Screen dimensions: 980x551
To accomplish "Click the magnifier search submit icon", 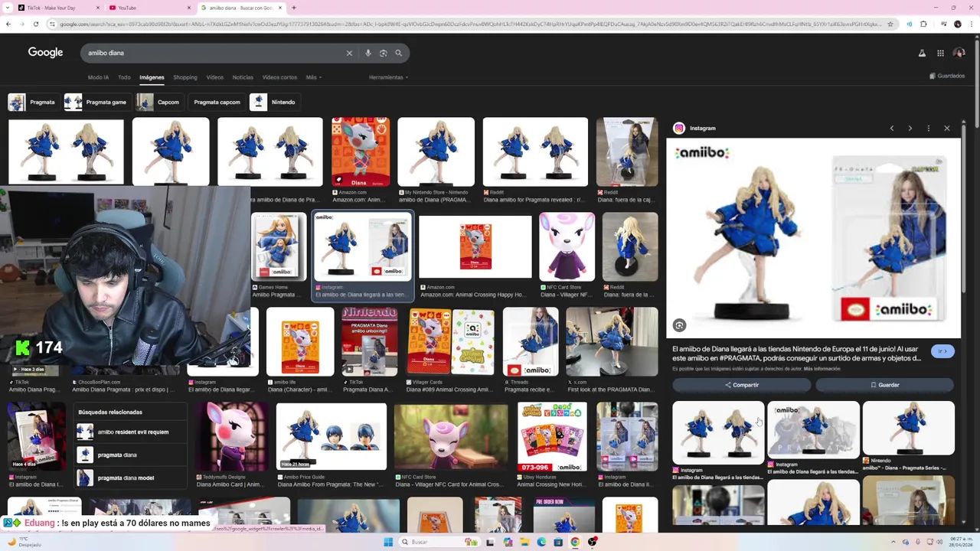I will click(398, 53).
